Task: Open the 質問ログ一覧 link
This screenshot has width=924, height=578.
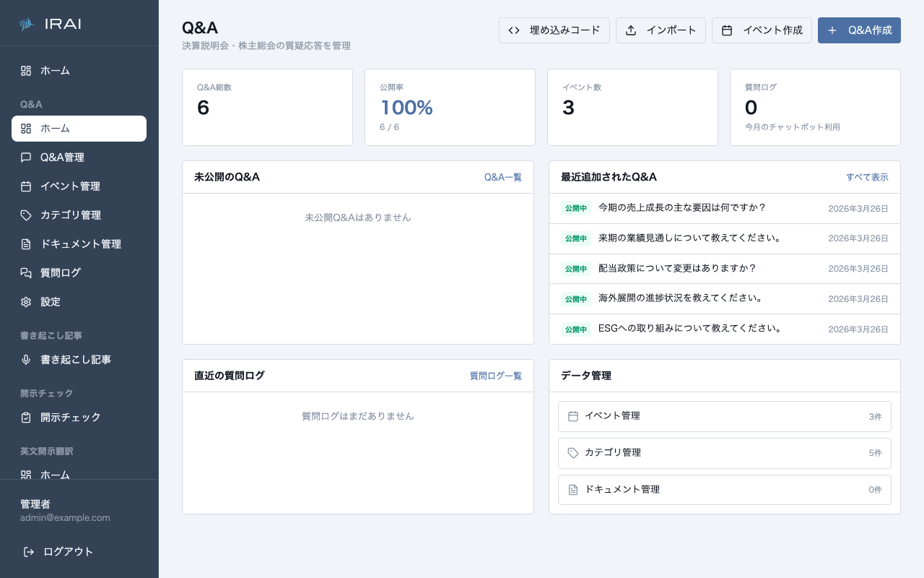Action: tap(495, 376)
